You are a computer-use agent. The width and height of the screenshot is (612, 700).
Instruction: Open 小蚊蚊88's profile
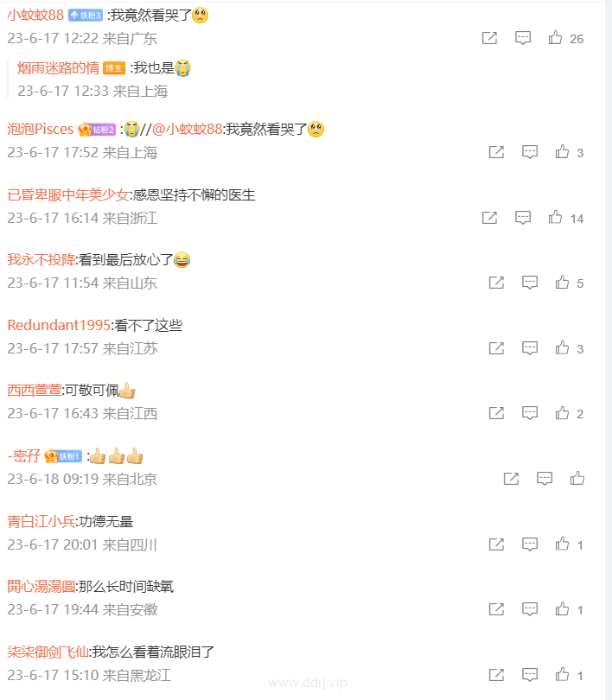pos(35,16)
